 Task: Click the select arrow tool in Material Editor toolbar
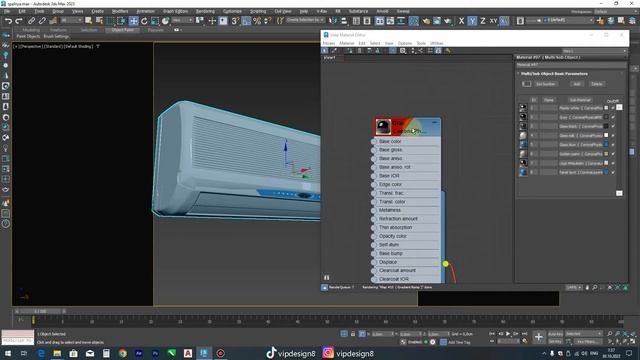(325, 51)
